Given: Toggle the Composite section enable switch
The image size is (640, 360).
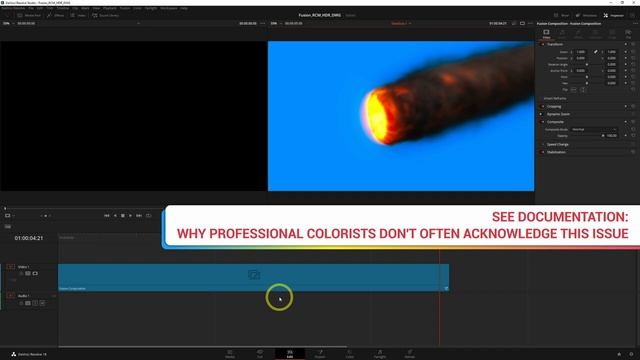Looking at the screenshot, I should (x=542, y=122).
